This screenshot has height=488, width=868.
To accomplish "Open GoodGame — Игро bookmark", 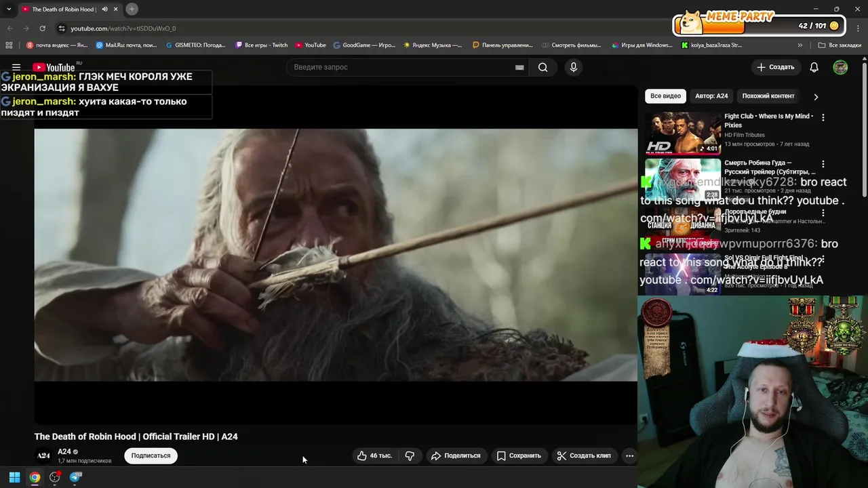I will 364,45.
